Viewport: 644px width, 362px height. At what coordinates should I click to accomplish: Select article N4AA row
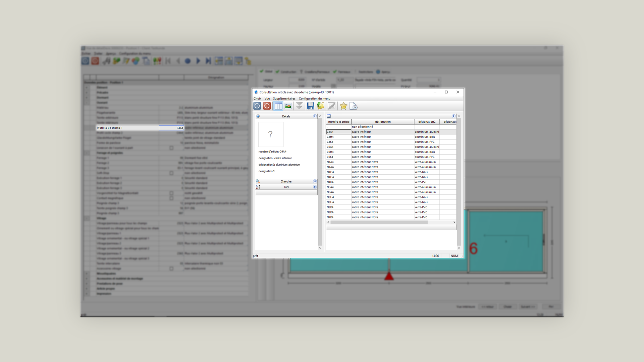point(391,167)
